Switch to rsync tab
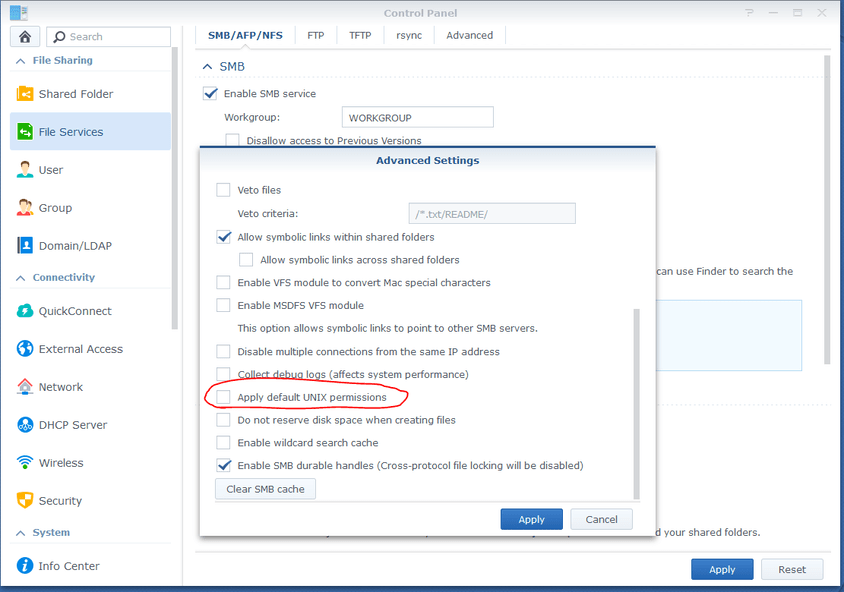 click(409, 36)
